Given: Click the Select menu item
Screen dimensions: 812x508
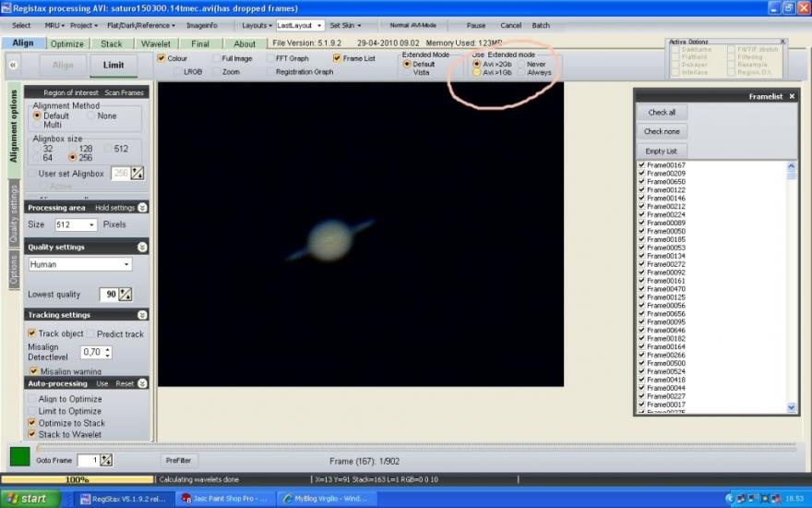Looking at the screenshot, I should click(x=21, y=26).
